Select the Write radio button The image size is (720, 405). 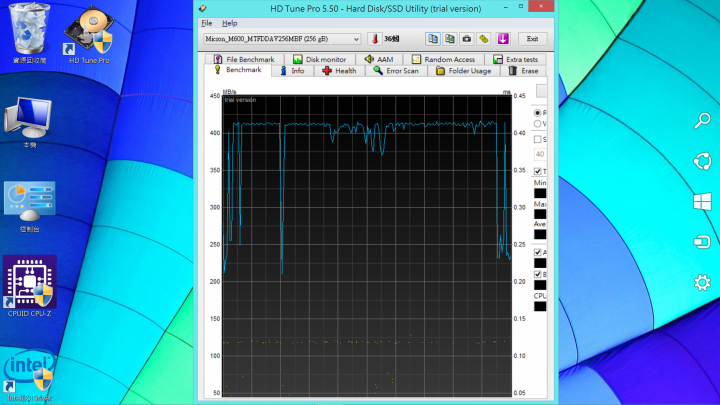pos(537,124)
